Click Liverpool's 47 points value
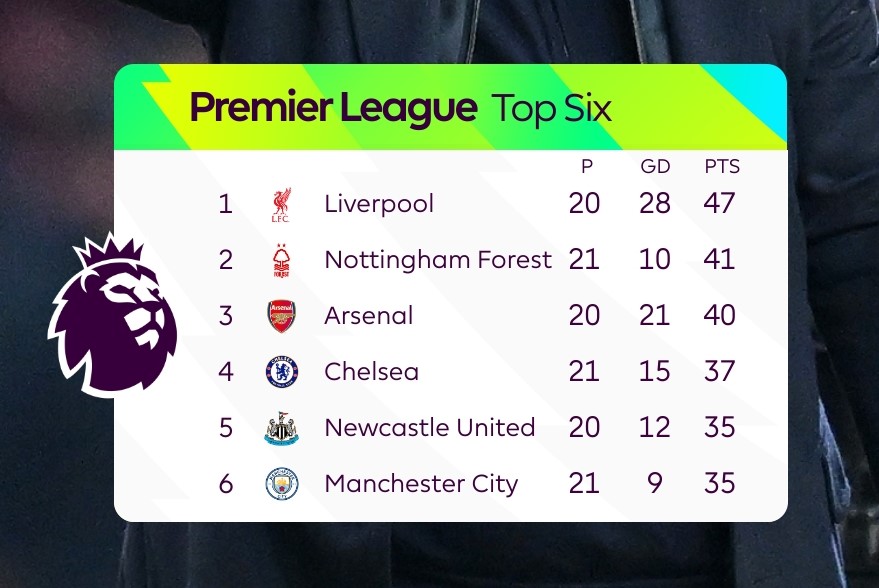 point(719,203)
